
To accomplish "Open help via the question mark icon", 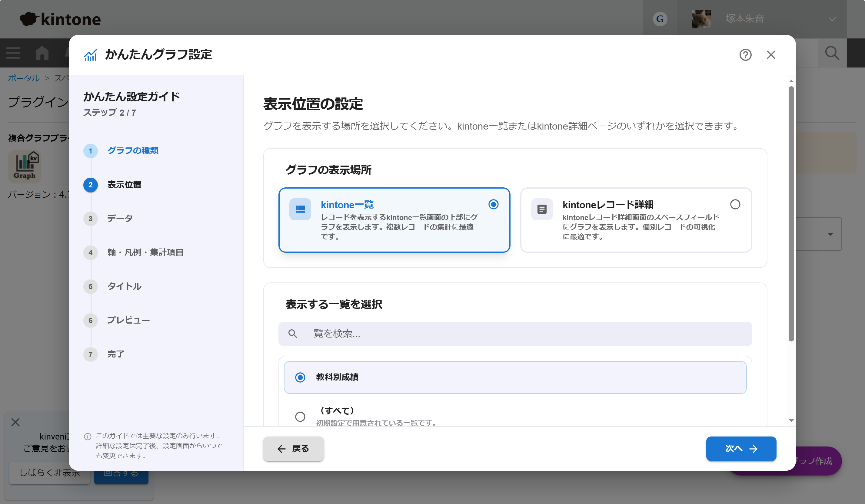I will click(745, 55).
